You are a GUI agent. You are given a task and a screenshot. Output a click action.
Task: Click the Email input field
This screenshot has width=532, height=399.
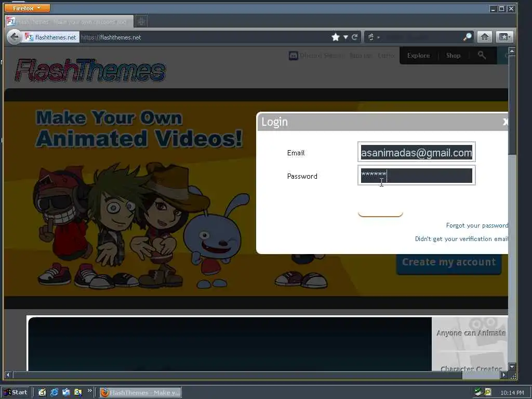tap(416, 152)
